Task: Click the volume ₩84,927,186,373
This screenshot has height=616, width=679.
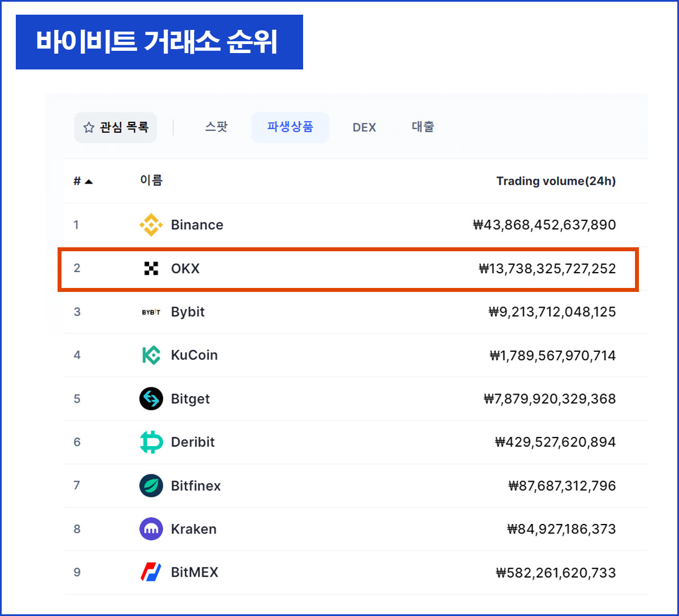Action: click(562, 529)
